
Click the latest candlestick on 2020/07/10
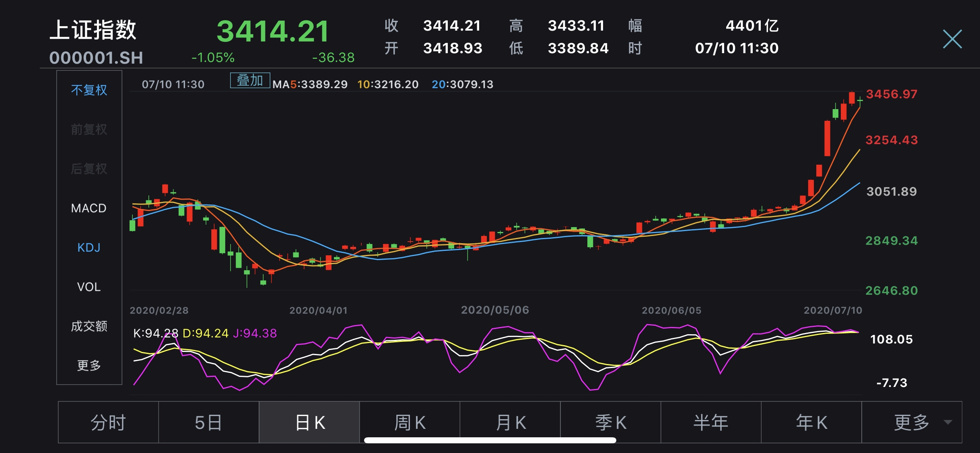[x=860, y=101]
